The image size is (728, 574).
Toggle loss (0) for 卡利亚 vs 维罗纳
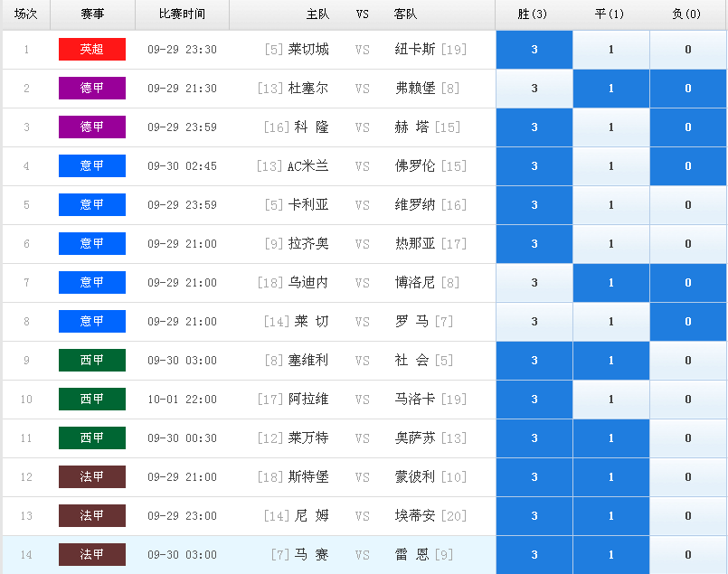click(688, 205)
